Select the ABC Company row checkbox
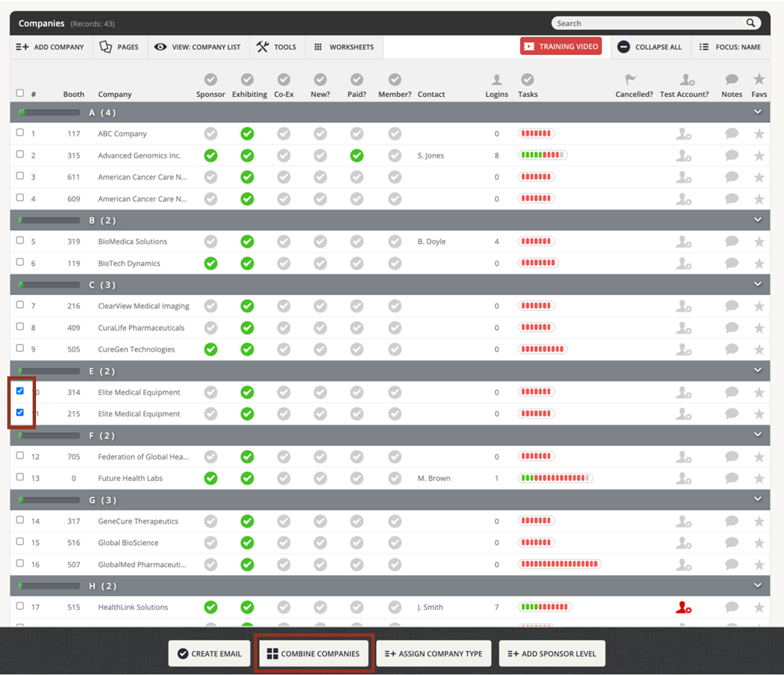The width and height of the screenshot is (784, 675). pos(20,133)
